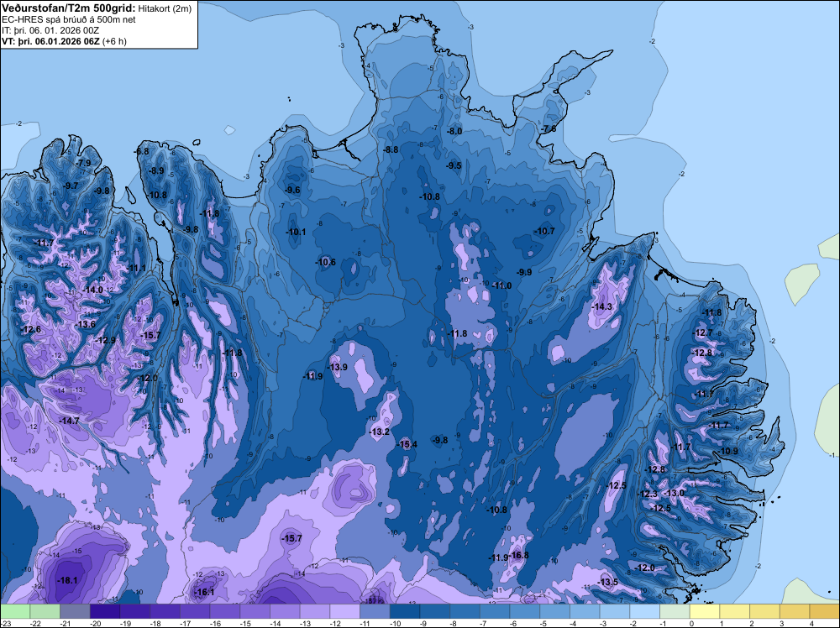This screenshot has height=628, width=840.
Task: Click the legend swatch labeled -2
Action: tap(645, 611)
